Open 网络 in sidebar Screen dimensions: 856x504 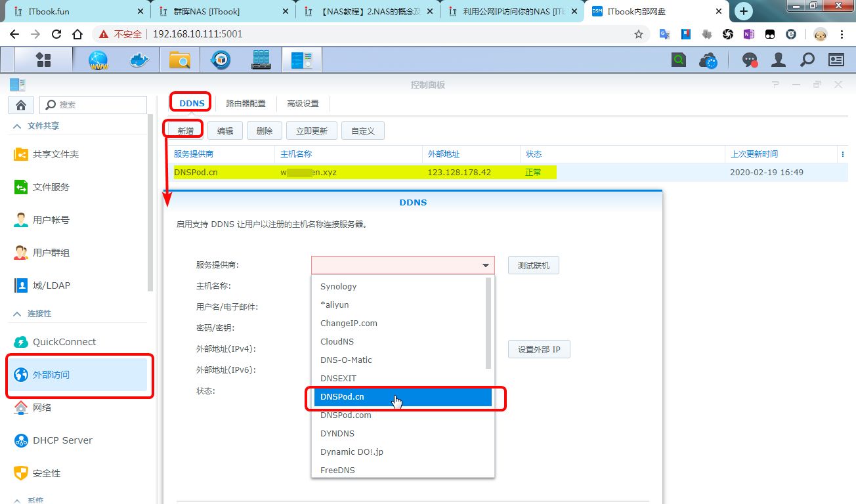click(x=77, y=408)
